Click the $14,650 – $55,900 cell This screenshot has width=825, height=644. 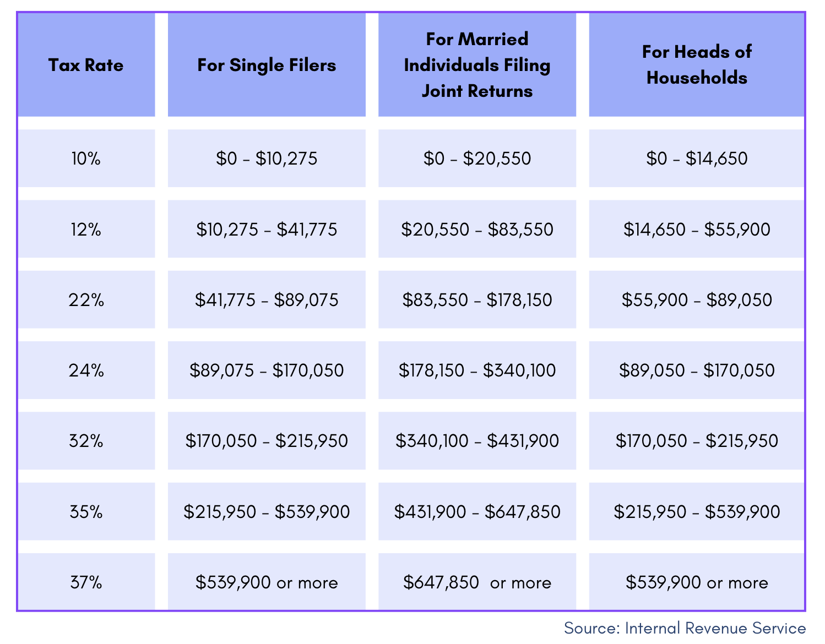tap(697, 229)
